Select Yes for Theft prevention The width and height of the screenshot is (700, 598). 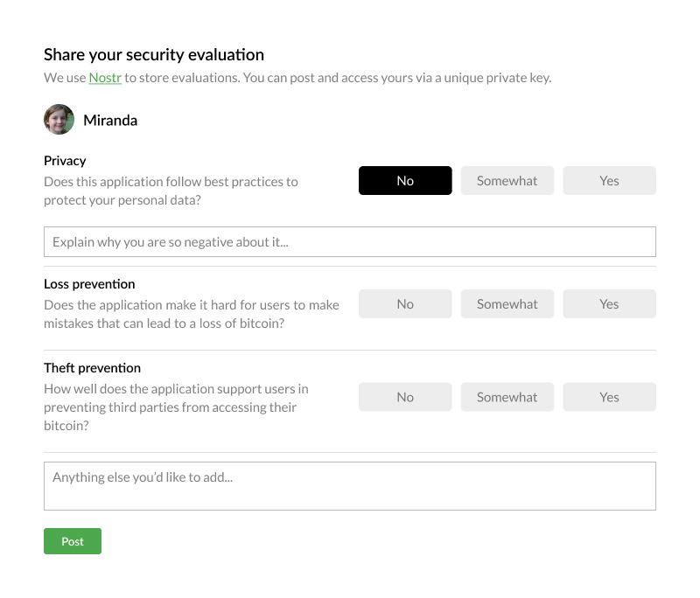tap(609, 396)
